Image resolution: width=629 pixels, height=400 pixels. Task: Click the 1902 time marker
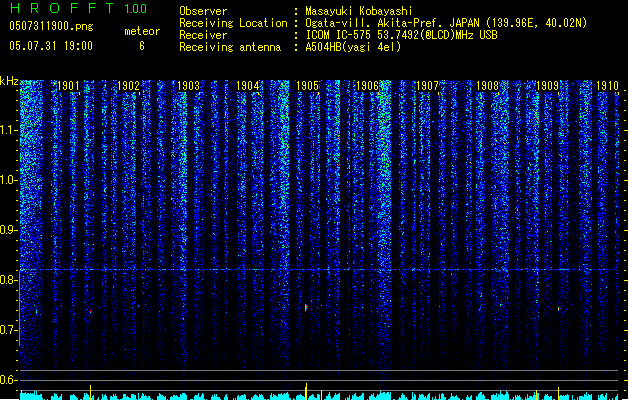coord(128,86)
